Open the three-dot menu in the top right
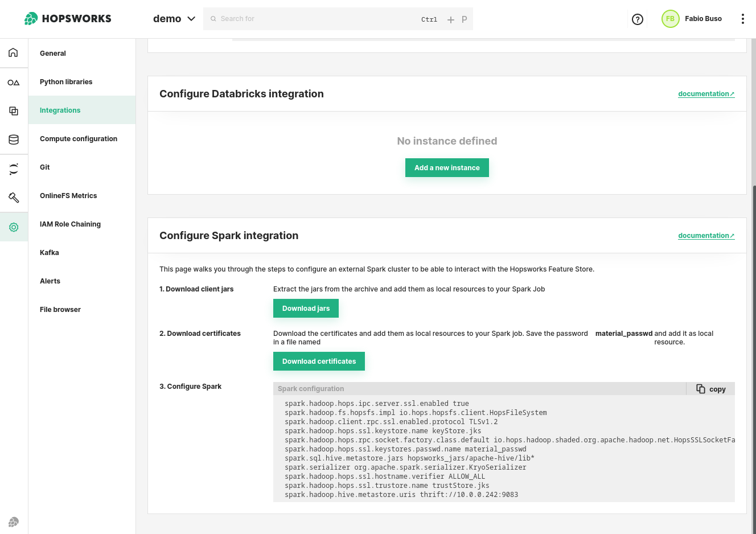Image resolution: width=756 pixels, height=534 pixels. [743, 19]
